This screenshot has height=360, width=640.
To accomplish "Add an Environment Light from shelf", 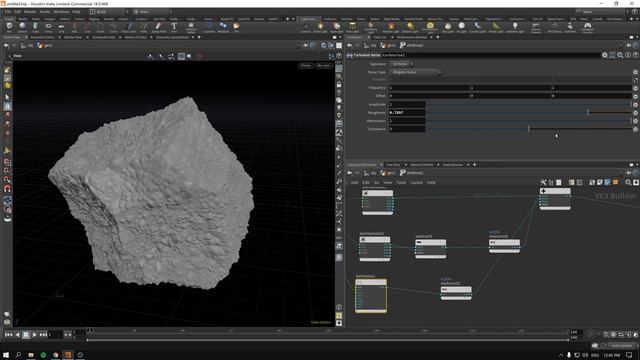I will tap(430, 27).
